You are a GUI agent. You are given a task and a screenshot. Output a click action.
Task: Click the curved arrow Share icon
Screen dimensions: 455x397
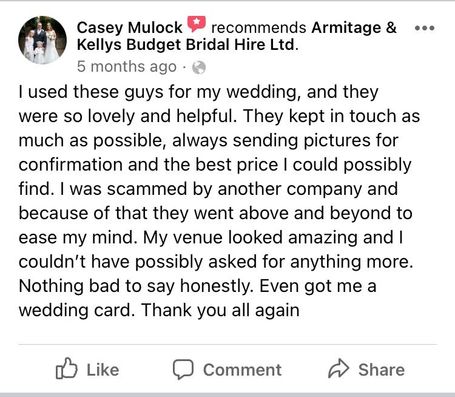(x=339, y=369)
